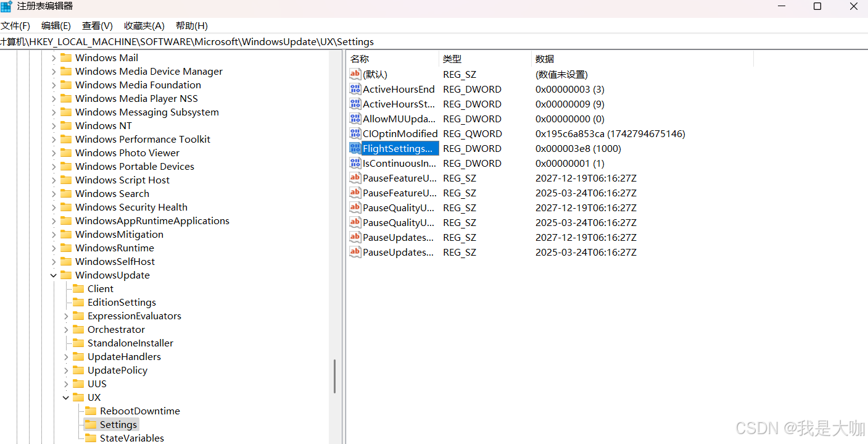868x444 pixels.
Task: Click the string icon beside PauseQualityU...
Action: 355,207
